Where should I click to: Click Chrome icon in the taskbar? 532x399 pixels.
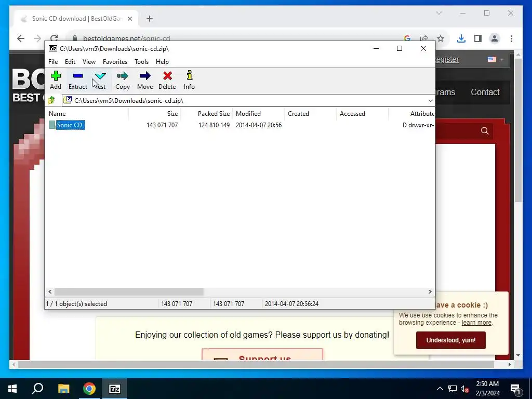tap(89, 389)
